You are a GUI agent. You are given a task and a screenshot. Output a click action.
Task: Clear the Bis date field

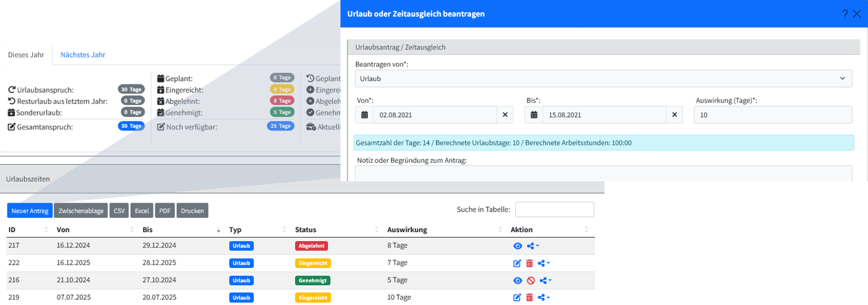click(x=674, y=115)
